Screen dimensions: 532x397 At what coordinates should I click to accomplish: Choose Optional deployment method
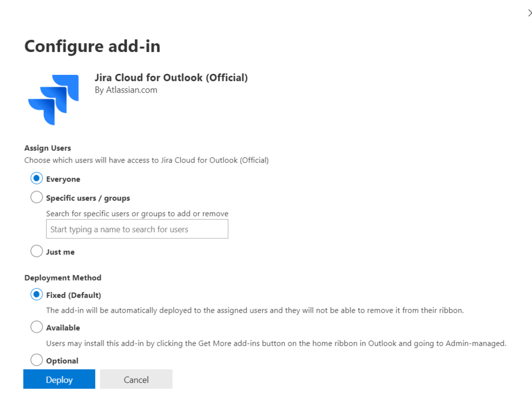[37, 360]
